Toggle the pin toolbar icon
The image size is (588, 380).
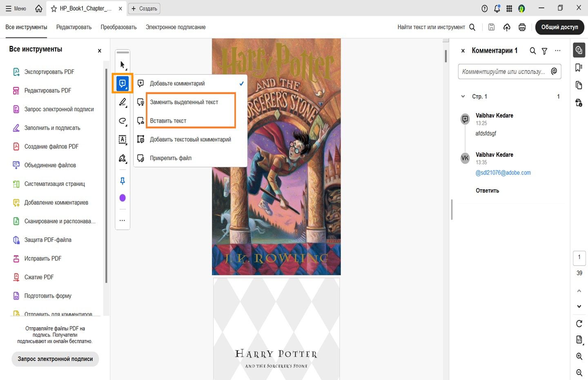pos(122,181)
